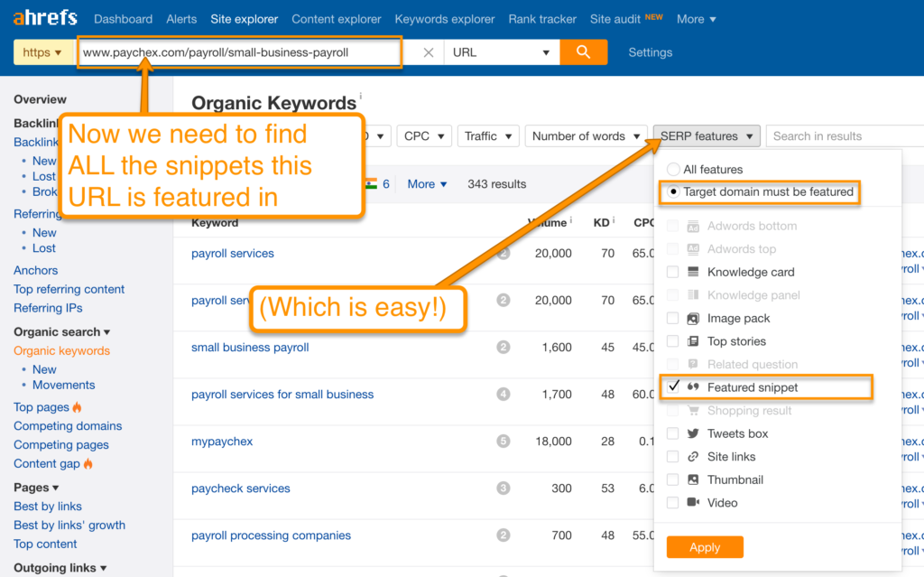Screen dimensions: 924x577
Task: Click the orange search magnifier button
Action: (x=584, y=51)
